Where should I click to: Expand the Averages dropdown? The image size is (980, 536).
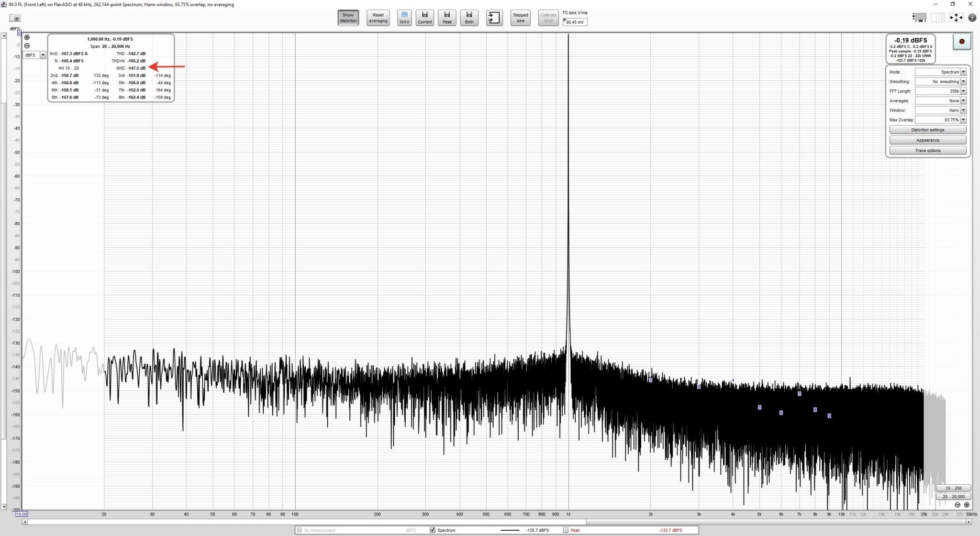point(940,100)
